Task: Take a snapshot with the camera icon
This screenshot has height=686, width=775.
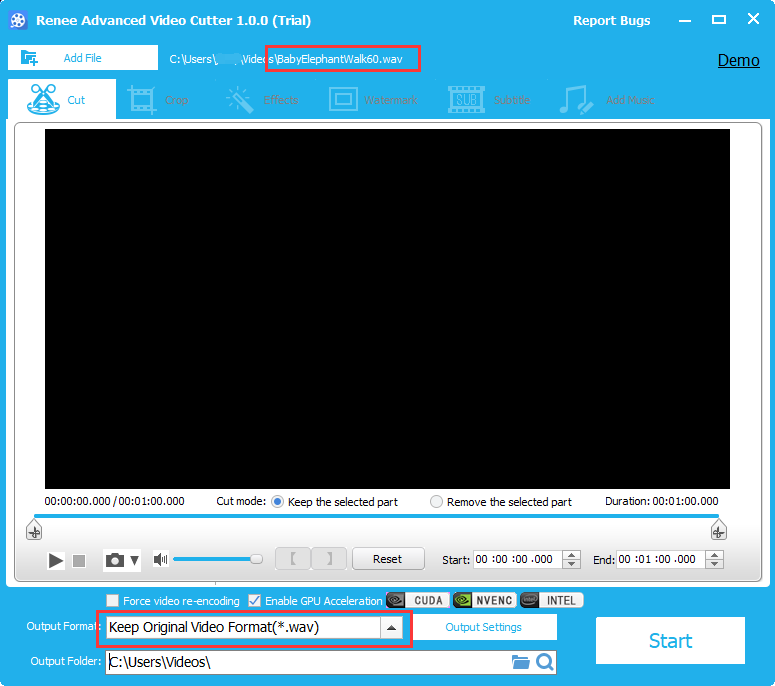Action: coord(115,561)
